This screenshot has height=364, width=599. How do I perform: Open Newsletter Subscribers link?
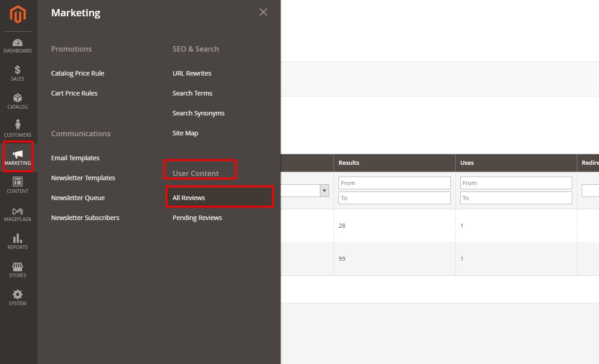click(x=85, y=218)
